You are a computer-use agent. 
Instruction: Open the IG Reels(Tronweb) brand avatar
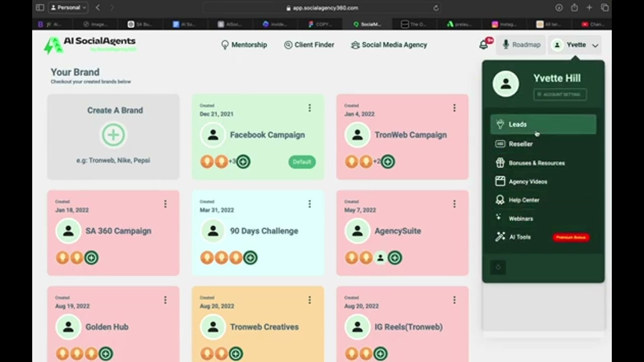[357, 327]
